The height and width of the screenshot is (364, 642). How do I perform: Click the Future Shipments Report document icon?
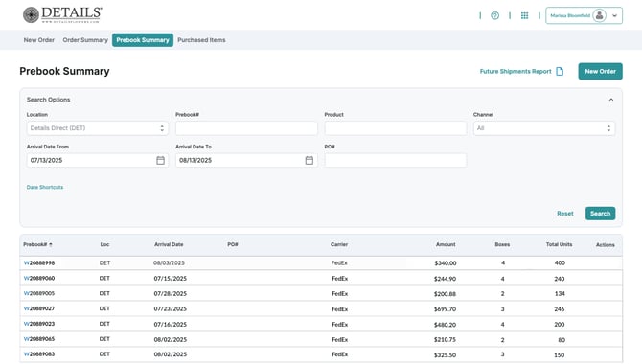(x=560, y=71)
